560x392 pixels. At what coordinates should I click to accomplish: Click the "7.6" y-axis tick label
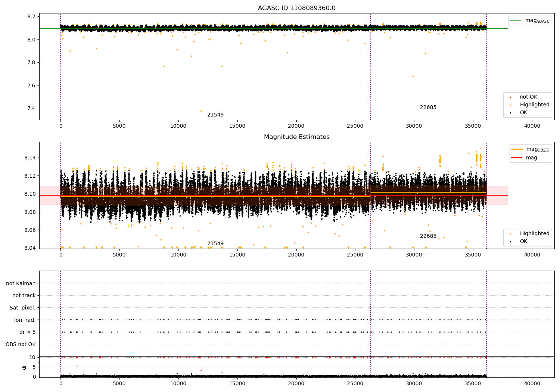coord(31,86)
